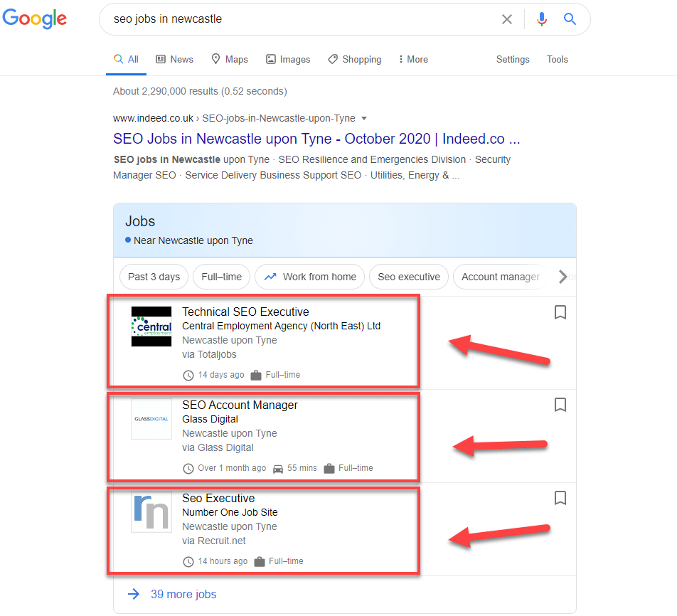The width and height of the screenshot is (677, 616).
Task: Clear the search box with the X icon
Action: (507, 19)
